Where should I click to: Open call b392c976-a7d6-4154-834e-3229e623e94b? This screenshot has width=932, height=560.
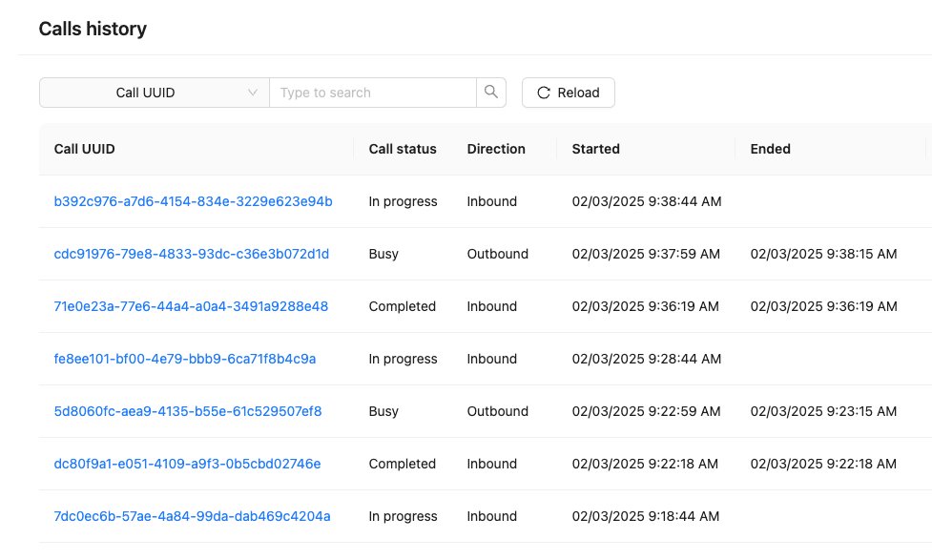pos(193,201)
